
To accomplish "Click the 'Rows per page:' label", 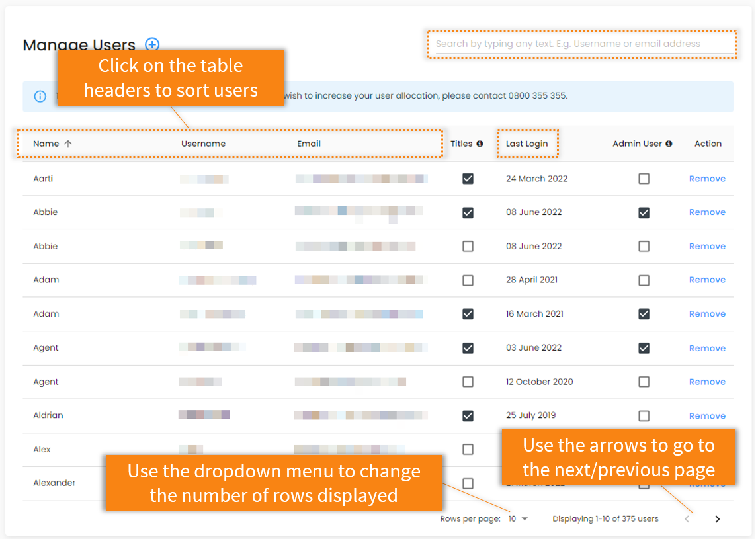I will pos(470,519).
